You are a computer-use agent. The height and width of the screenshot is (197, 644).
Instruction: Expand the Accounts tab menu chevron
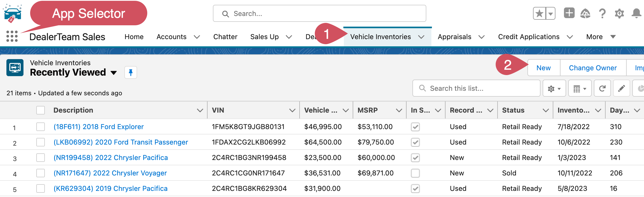[x=197, y=37]
